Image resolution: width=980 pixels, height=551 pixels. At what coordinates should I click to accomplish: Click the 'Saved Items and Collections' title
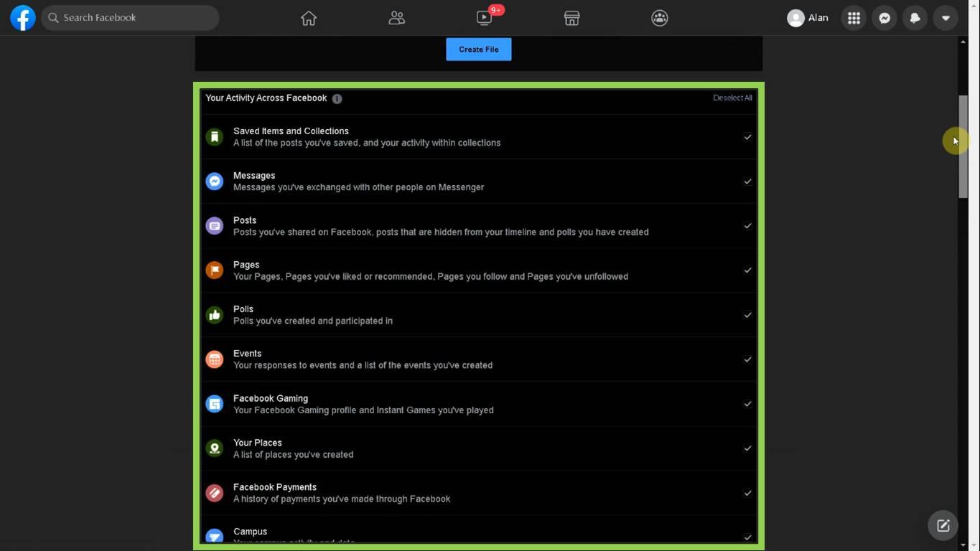tap(291, 131)
